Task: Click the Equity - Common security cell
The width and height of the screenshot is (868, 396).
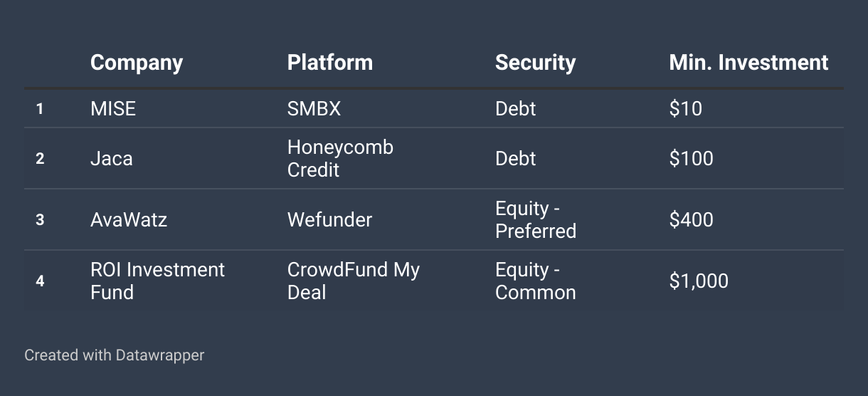Action: [535, 281]
